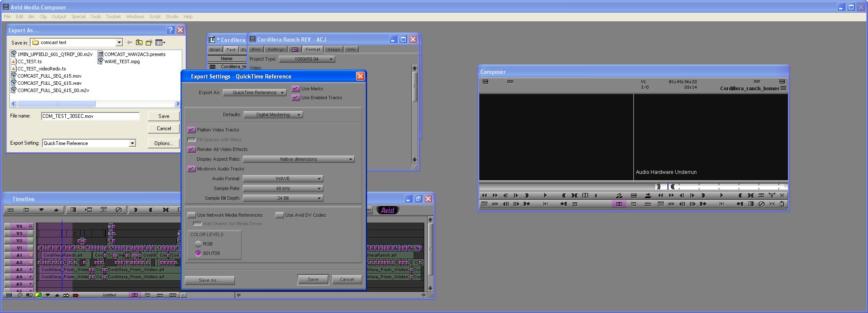Switch to the Settings tab in project window

tap(276, 50)
